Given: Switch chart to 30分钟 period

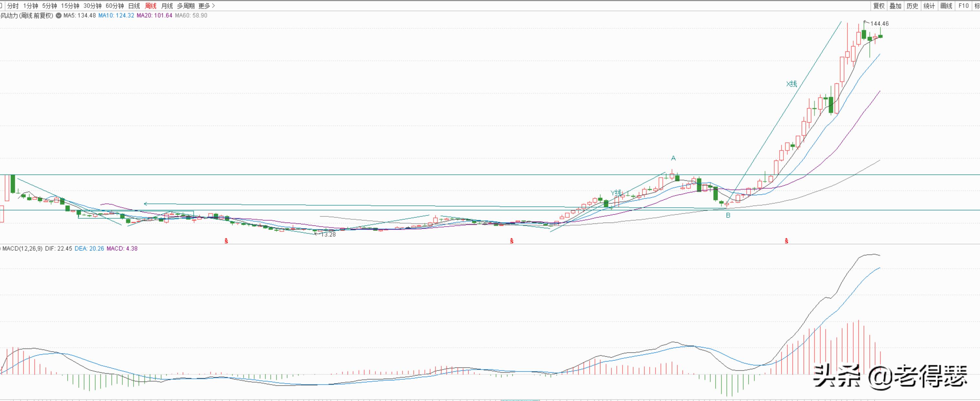Looking at the screenshot, I should (x=92, y=6).
